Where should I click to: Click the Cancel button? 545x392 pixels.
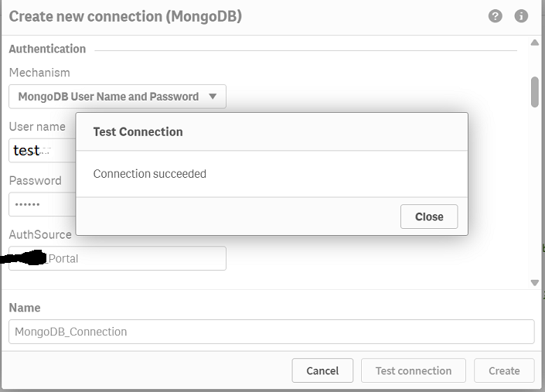pyautogui.click(x=322, y=371)
